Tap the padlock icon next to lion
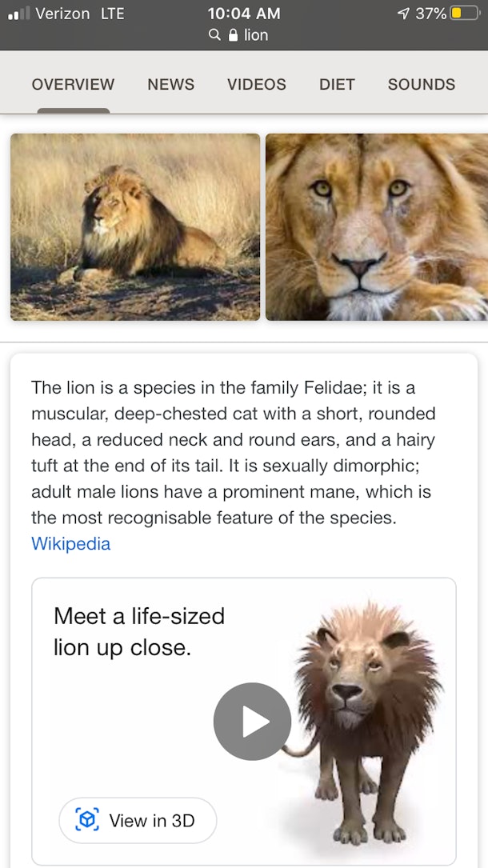This screenshot has width=488, height=868. click(x=233, y=35)
